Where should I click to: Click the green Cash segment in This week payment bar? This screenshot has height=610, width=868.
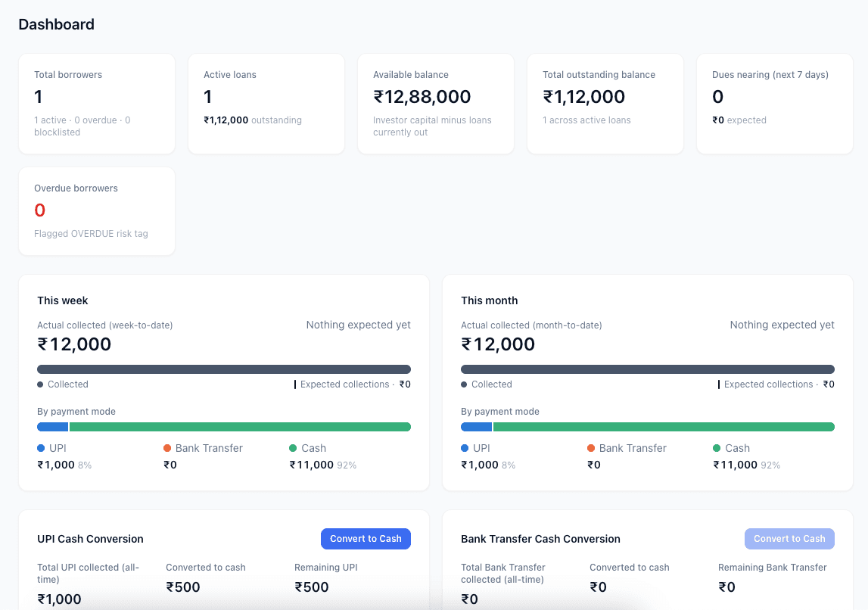pyautogui.click(x=240, y=427)
